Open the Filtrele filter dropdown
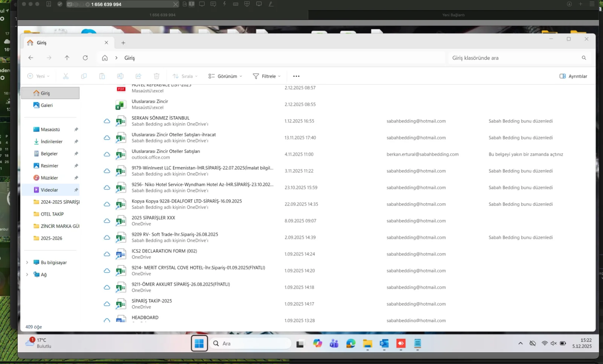Screen dimensions: 603x364 267,76
